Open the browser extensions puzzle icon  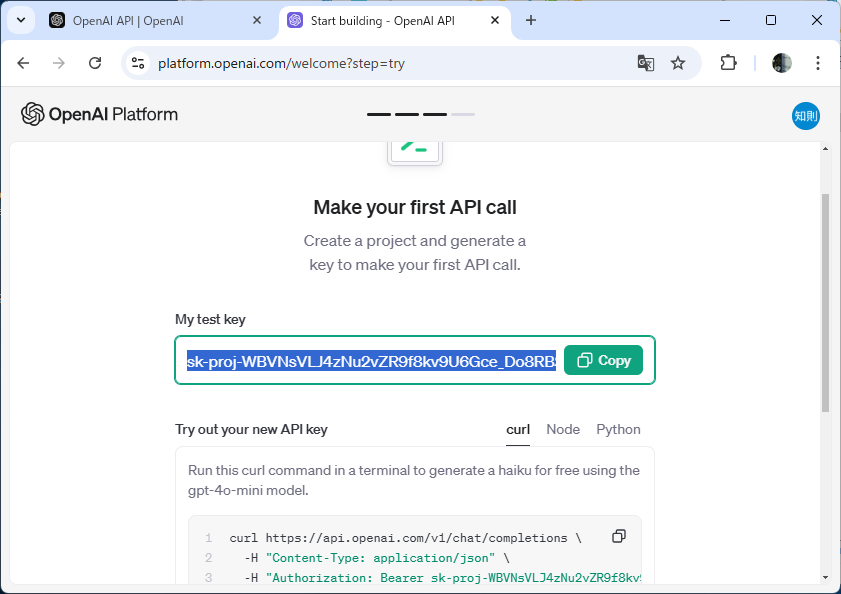(x=728, y=63)
